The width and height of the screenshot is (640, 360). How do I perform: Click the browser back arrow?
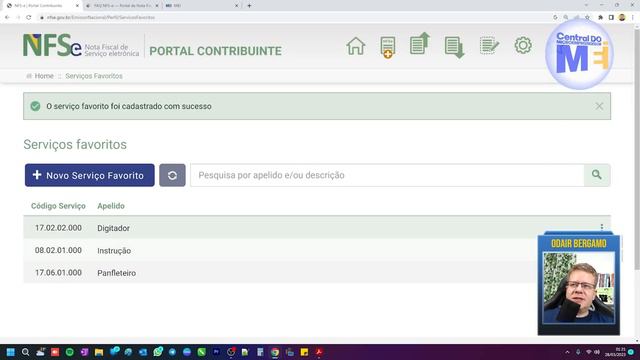tap(7, 18)
